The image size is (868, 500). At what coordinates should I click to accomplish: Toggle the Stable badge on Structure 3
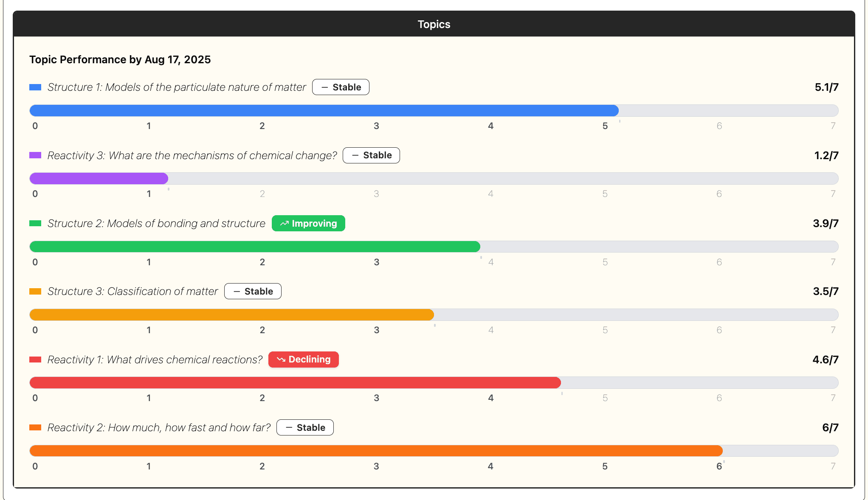253,291
